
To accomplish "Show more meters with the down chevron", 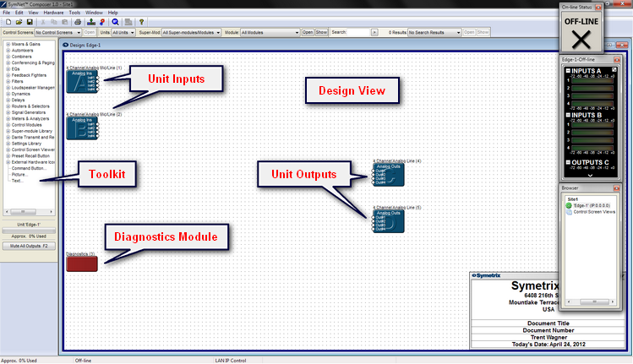I will pyautogui.click(x=590, y=175).
